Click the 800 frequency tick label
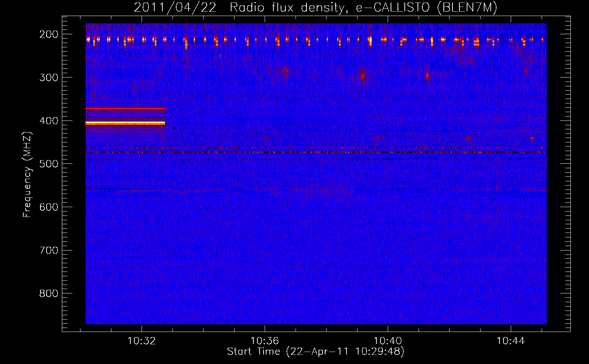The height and width of the screenshot is (364, 589). tap(49, 293)
